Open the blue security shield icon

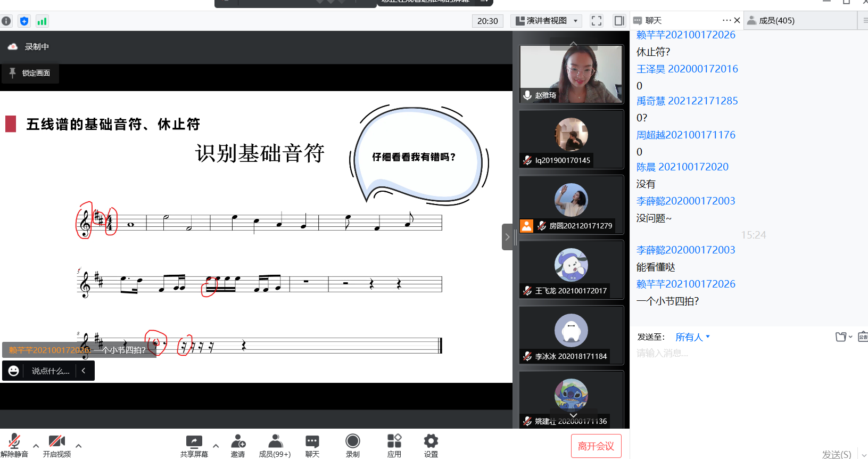[24, 21]
